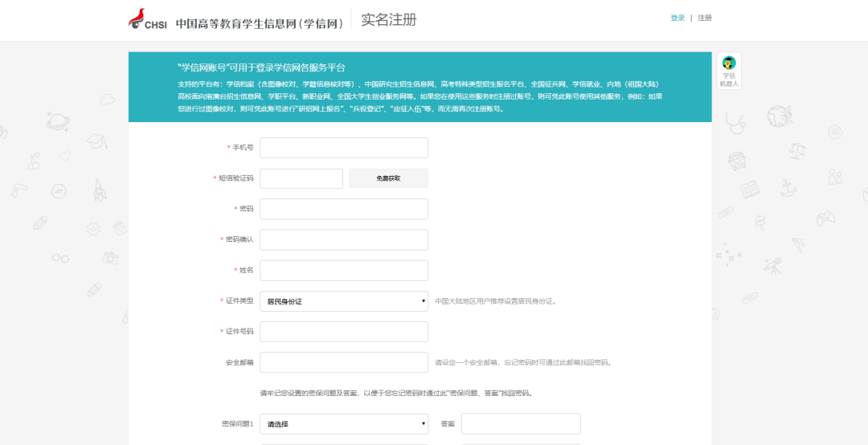Expand the 证件类型 居民身份证 dropdown
The width and height of the screenshot is (868, 445).
(x=343, y=301)
